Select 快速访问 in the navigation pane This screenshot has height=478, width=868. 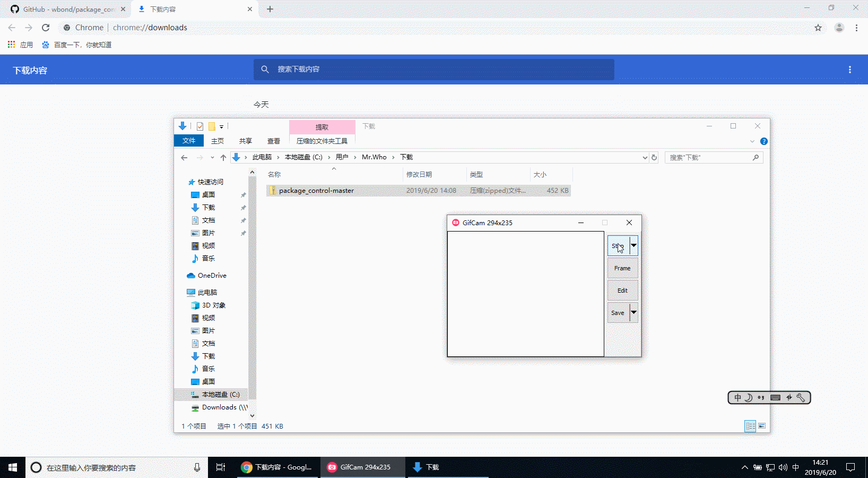[x=211, y=182]
